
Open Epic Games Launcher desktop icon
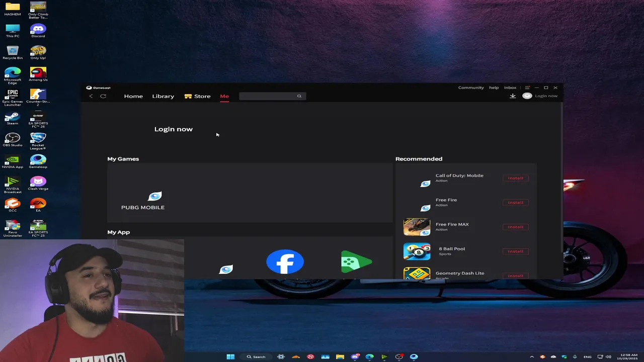pos(13,98)
